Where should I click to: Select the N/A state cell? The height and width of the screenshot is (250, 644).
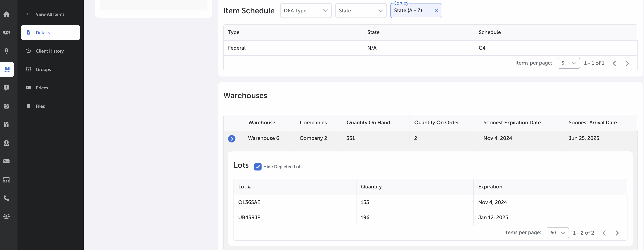pyautogui.click(x=418, y=48)
